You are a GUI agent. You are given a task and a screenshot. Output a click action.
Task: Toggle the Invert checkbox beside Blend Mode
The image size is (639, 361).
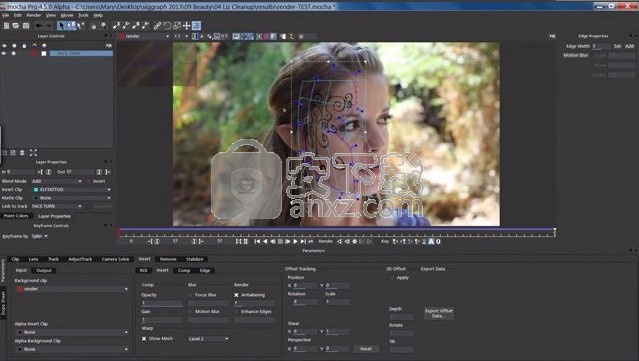88,181
